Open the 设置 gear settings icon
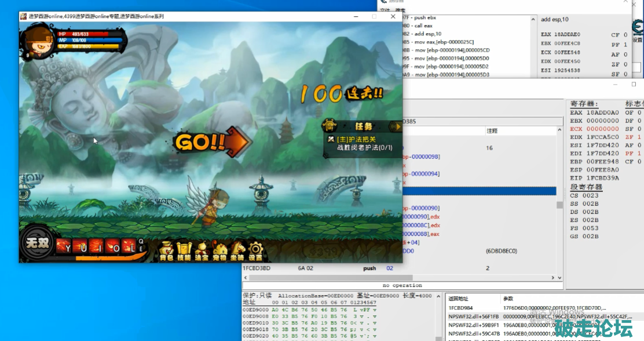 (255, 250)
